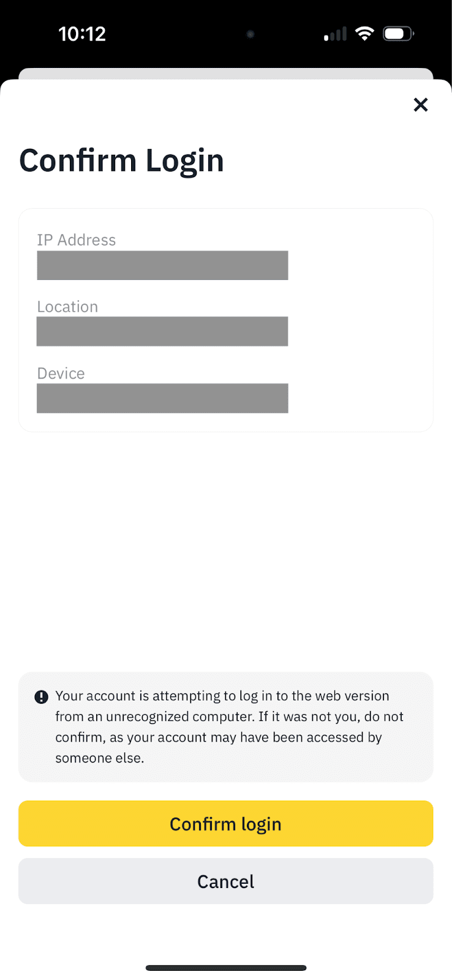
Task: Click the Device label
Action: (61, 373)
